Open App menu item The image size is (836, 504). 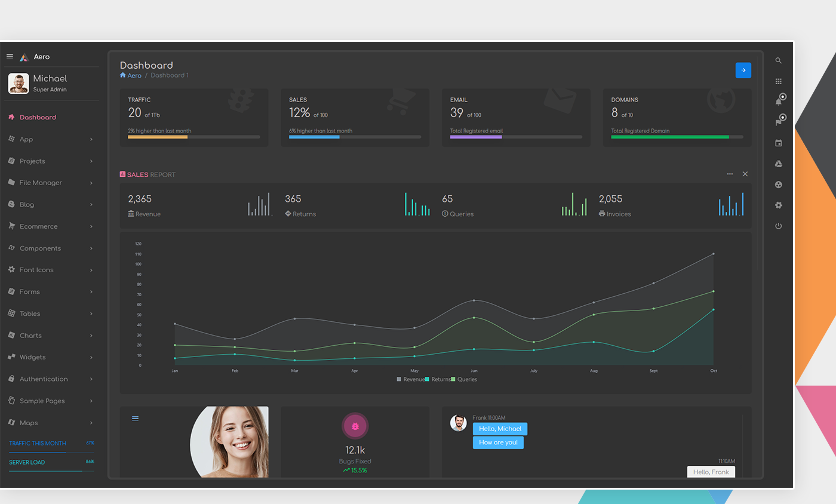50,139
